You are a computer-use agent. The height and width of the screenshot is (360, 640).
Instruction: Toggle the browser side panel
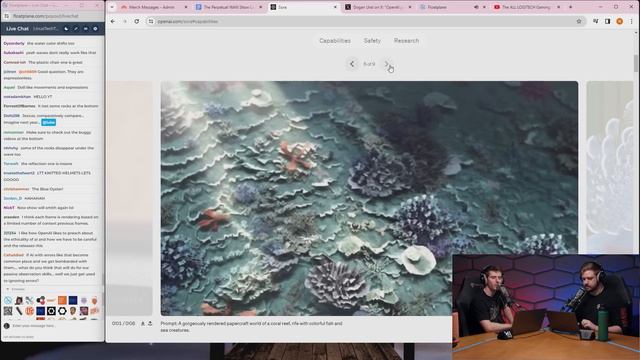coord(607,21)
